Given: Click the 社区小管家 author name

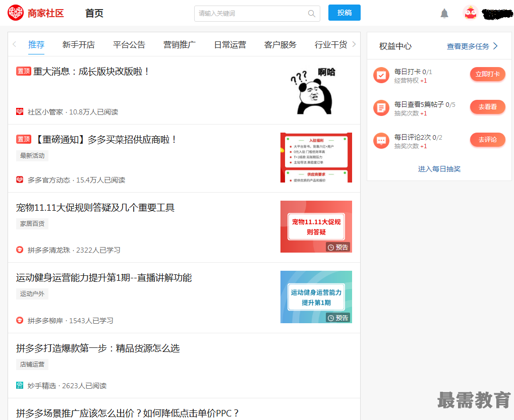Looking at the screenshot, I should pos(45,112).
